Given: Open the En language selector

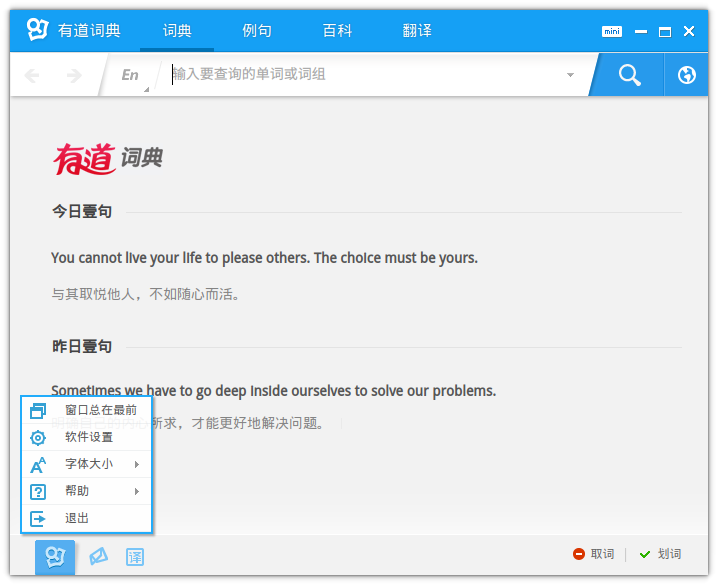Looking at the screenshot, I should pos(131,75).
